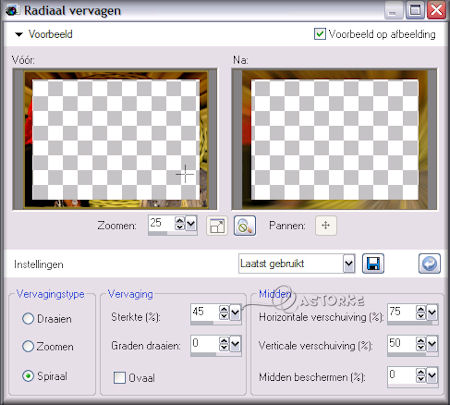The image size is (450, 405).
Task: Open Horizontale verschuiving slider dropdown
Action: coord(432,313)
